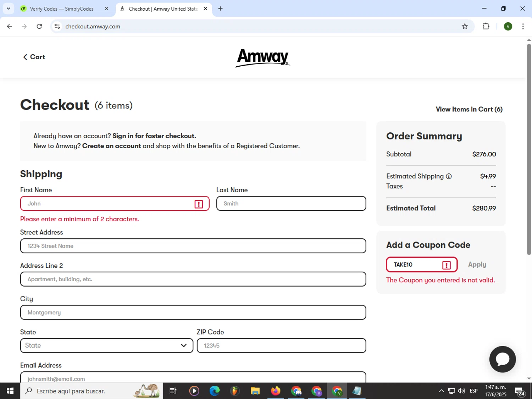Open the chat bubble widget
The height and width of the screenshot is (399, 532).
coord(503,359)
